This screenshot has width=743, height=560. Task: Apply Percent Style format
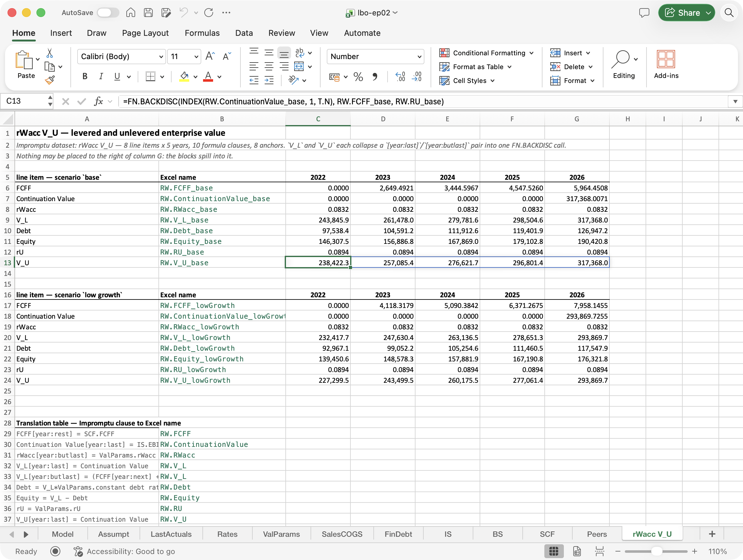click(358, 77)
